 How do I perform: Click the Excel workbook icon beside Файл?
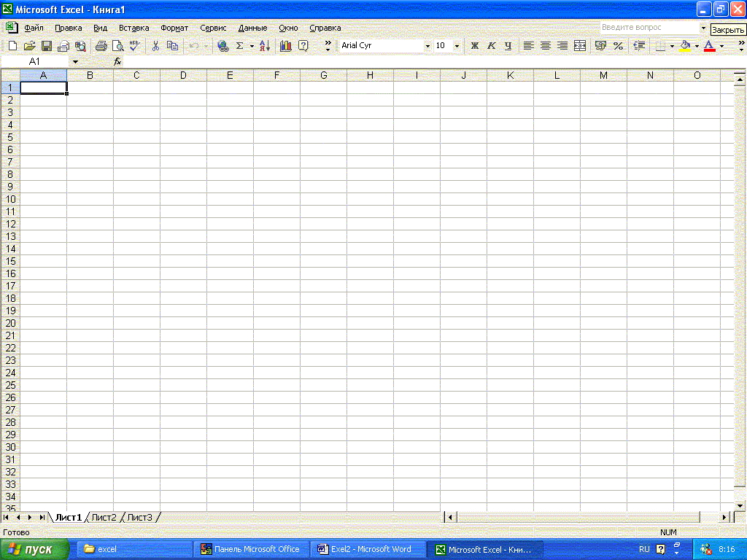click(11, 28)
